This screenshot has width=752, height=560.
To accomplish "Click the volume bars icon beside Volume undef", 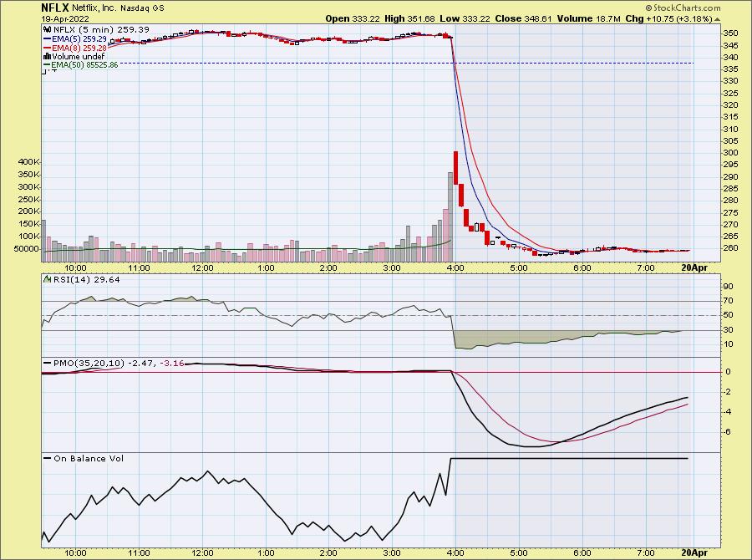I will click(x=47, y=57).
